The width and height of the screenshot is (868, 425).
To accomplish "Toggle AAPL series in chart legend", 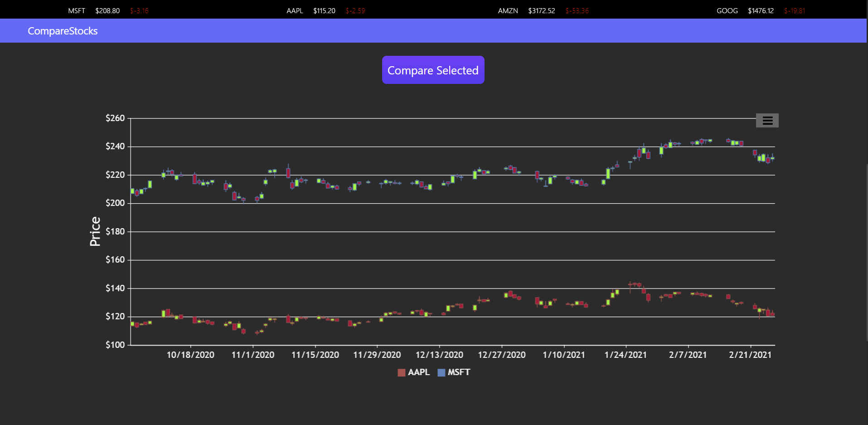I will pos(413,372).
